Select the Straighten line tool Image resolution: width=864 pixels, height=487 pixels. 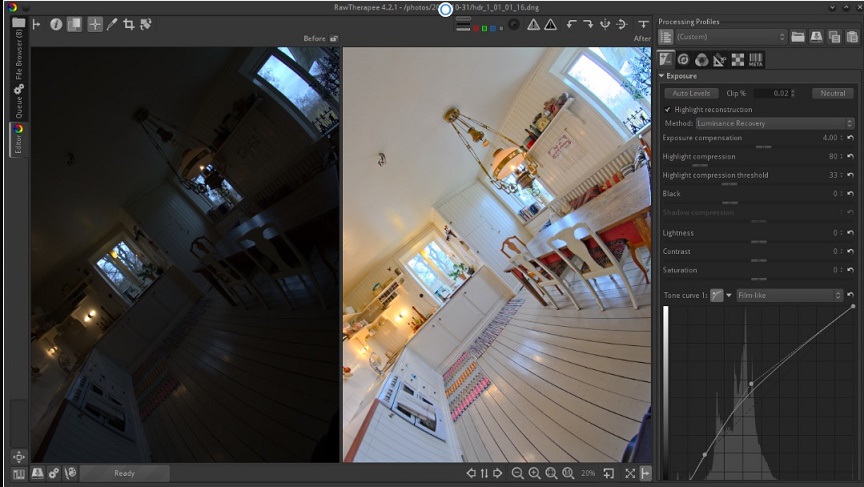(x=146, y=24)
